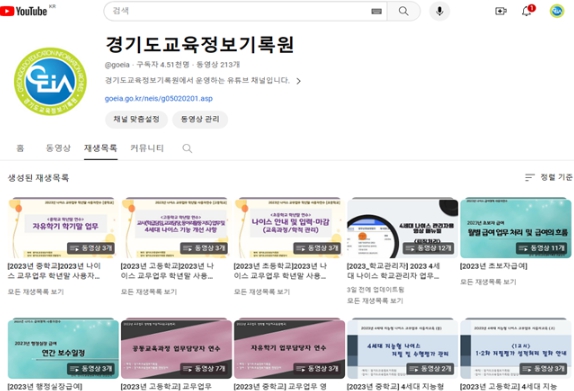Open the 4세대 나이스 기능 개선 사항 thumbnail
The image size is (574, 391).
coord(176,228)
